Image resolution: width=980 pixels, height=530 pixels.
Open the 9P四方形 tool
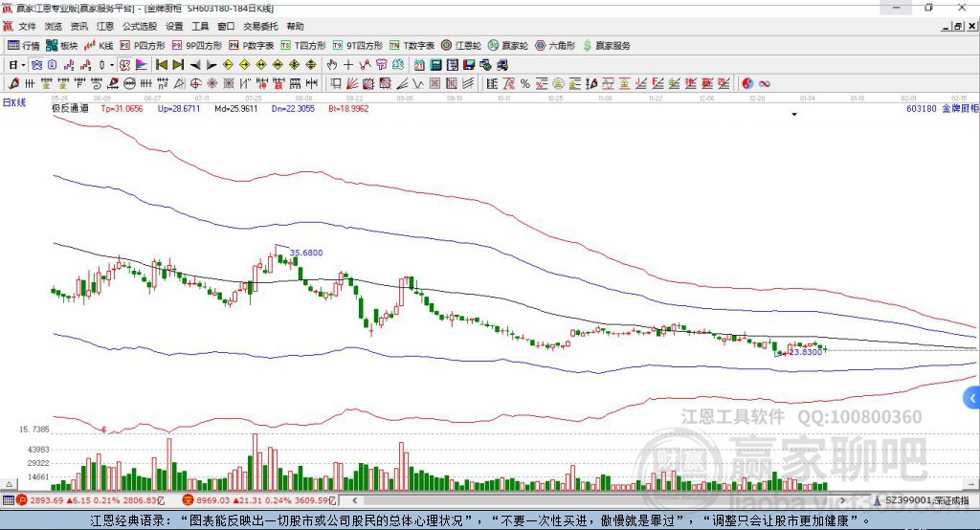[197, 46]
